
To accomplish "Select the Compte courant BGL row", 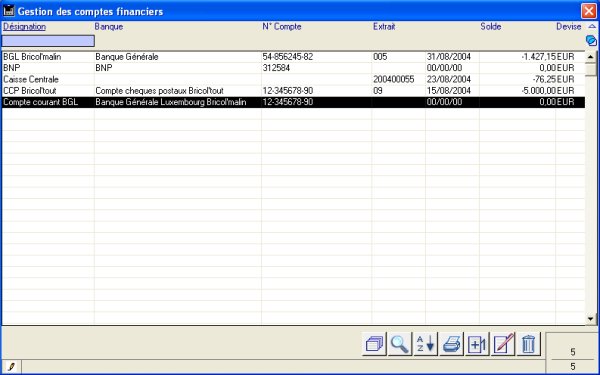I will 293,102.
